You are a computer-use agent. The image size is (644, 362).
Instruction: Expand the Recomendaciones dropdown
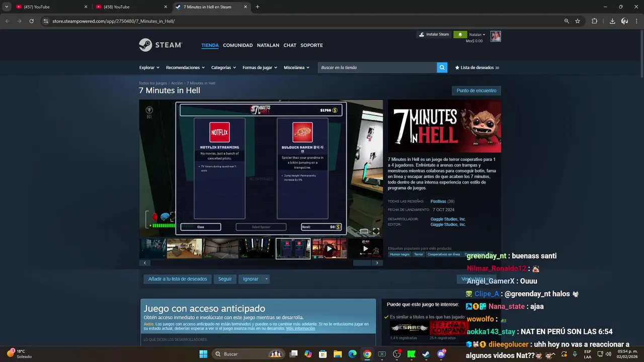pos(185,67)
